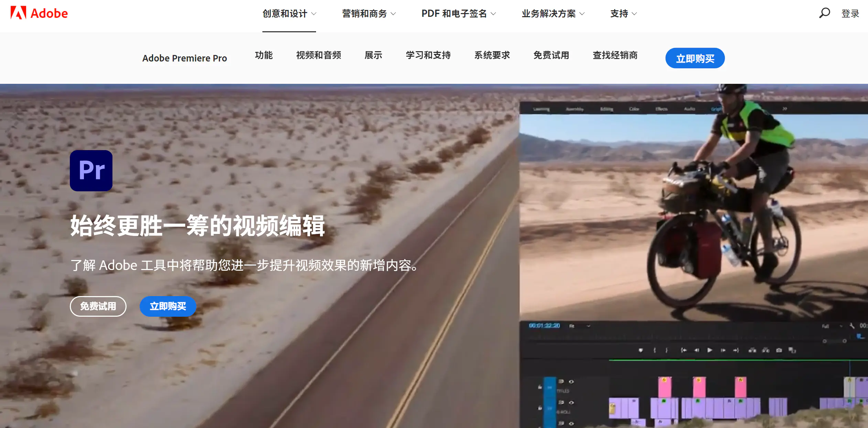Switch to the Audio workspace tab
868x428 pixels.
pos(690,109)
